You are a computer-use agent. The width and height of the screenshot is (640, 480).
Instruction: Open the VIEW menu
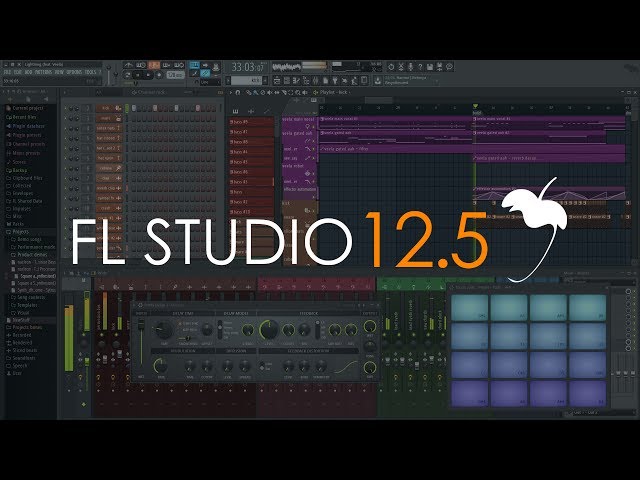[x=60, y=72]
